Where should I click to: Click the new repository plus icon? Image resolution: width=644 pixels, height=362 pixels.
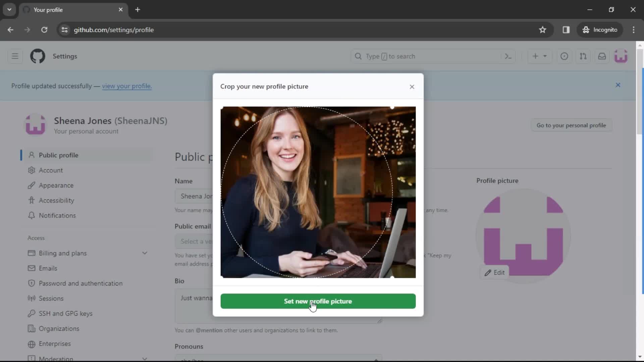(x=537, y=56)
